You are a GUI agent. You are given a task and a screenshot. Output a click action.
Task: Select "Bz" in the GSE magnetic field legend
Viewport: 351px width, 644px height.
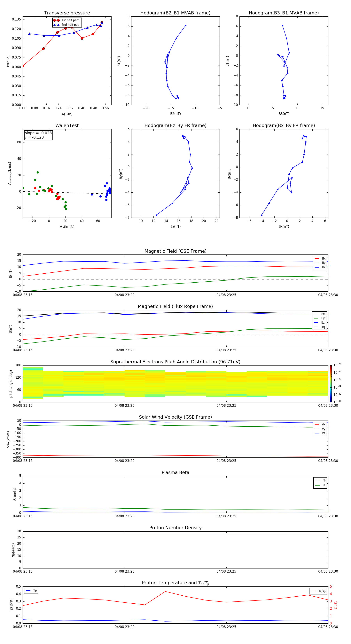pos(320,267)
